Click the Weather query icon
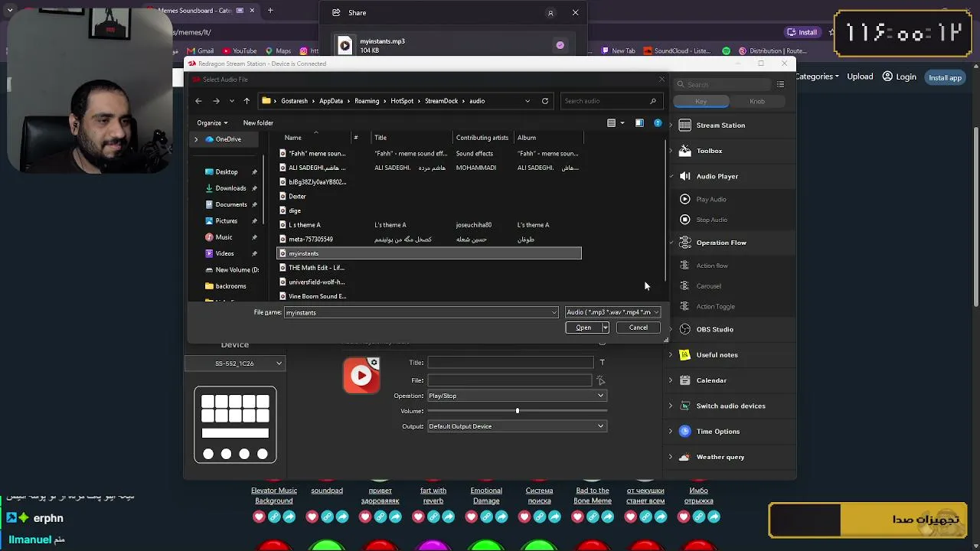The height and width of the screenshot is (551, 980). click(x=684, y=457)
